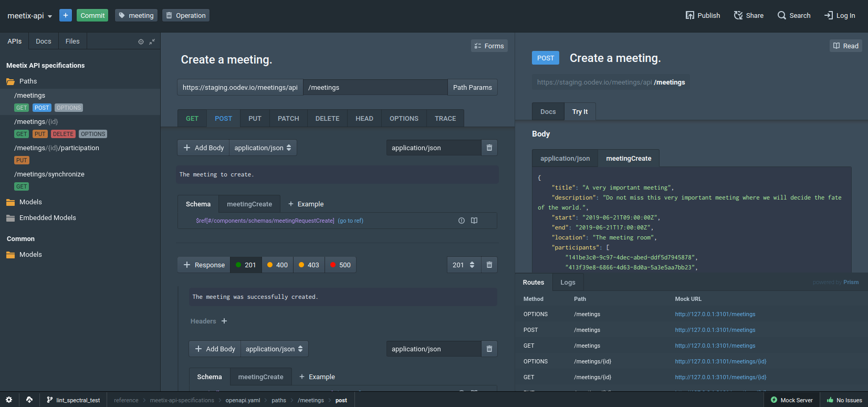Click No Issues in the status bar
Viewport: 868px width, 407px height.
(x=844, y=400)
